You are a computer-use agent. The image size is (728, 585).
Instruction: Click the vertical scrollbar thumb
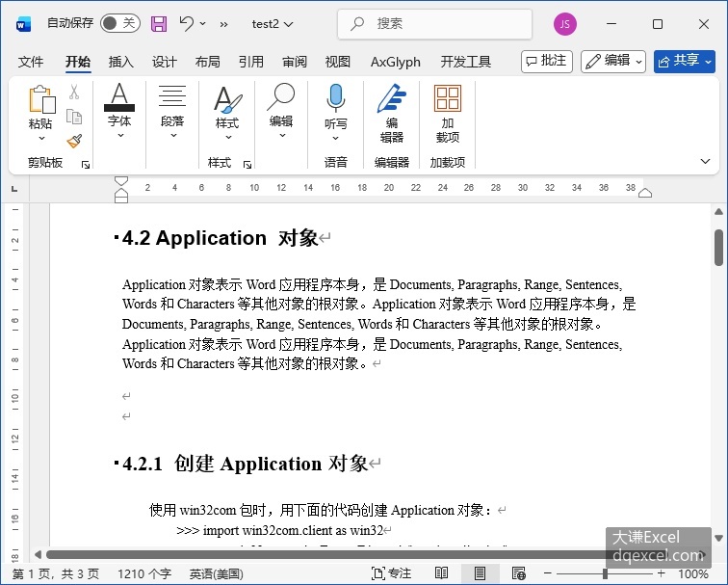(718, 247)
